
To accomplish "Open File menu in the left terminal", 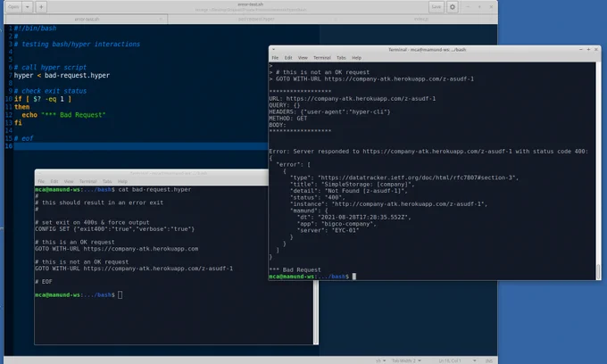I will [41, 181].
